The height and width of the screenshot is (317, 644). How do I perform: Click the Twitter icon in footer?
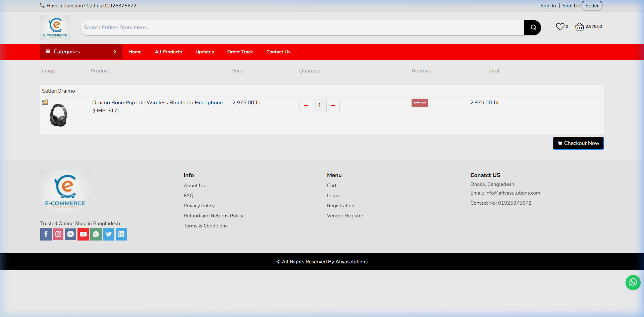(108, 234)
